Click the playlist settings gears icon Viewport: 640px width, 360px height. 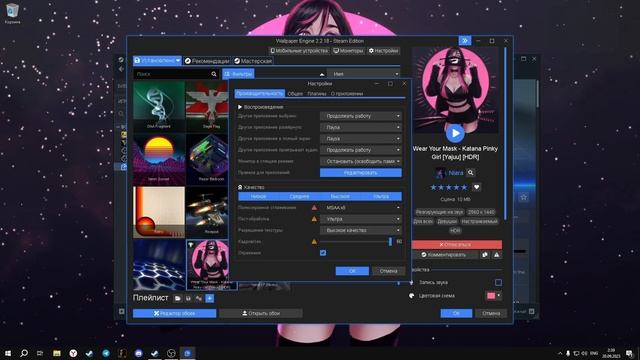coord(199,298)
